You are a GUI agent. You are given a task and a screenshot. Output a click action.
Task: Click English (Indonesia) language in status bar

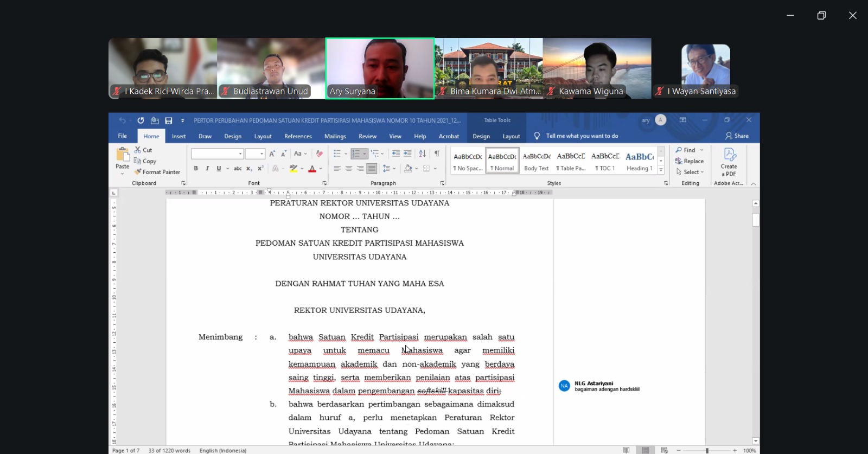point(222,450)
